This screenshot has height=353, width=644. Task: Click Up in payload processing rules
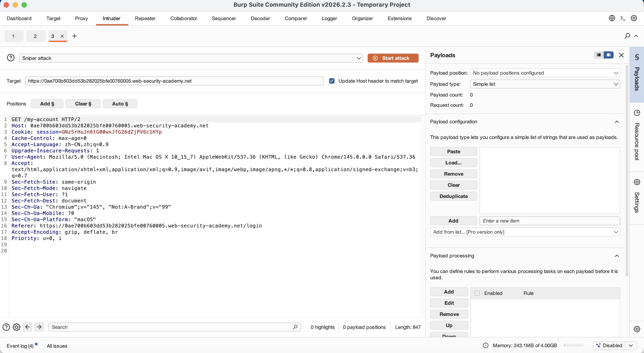(449, 325)
